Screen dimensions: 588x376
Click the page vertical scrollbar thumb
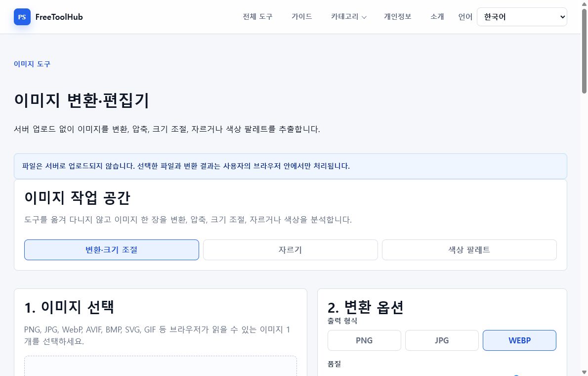(584, 50)
